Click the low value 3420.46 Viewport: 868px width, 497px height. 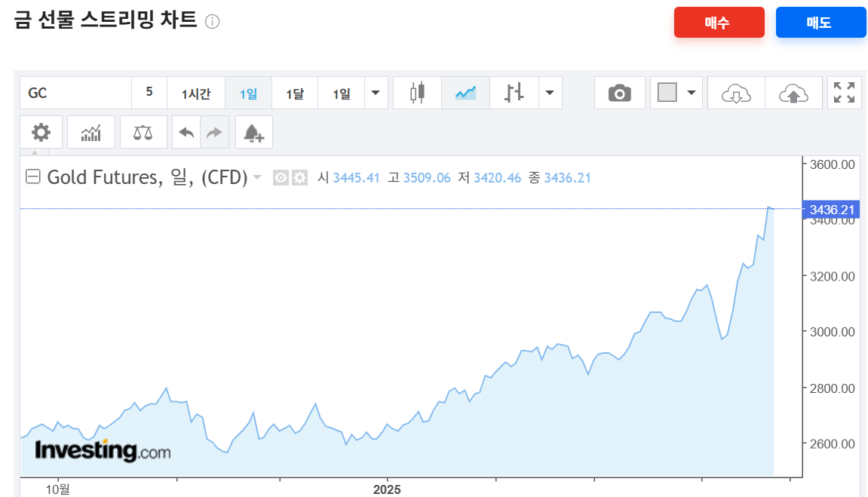(x=497, y=178)
